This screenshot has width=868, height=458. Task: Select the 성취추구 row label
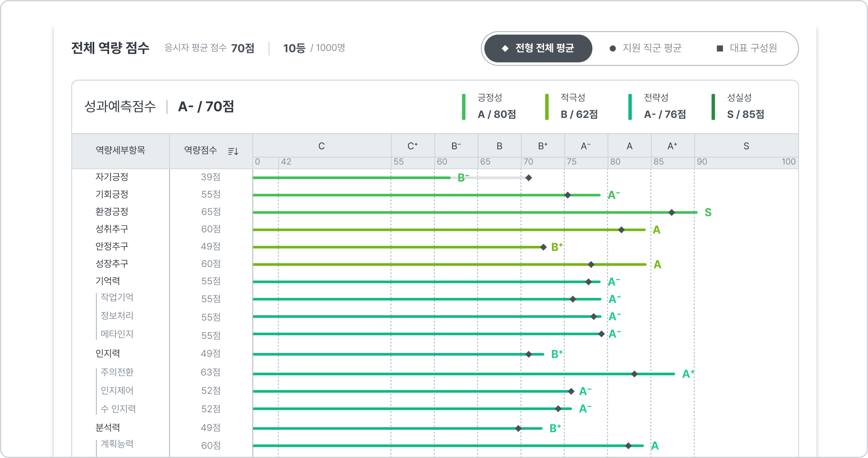click(x=112, y=229)
